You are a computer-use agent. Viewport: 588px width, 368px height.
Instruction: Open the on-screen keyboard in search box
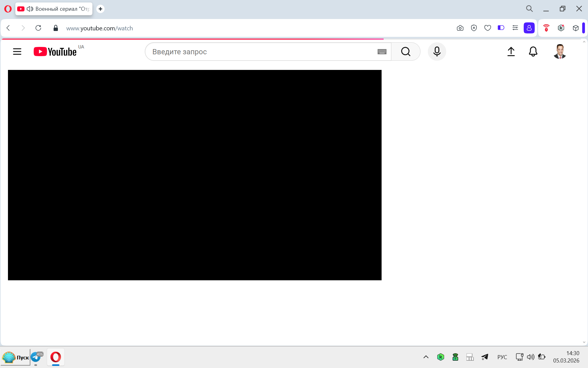382,52
